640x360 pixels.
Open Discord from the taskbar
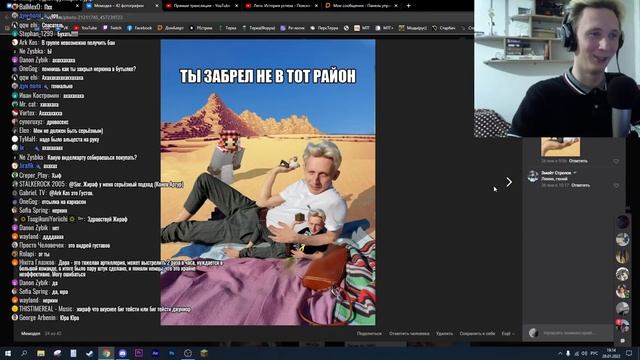point(122,353)
